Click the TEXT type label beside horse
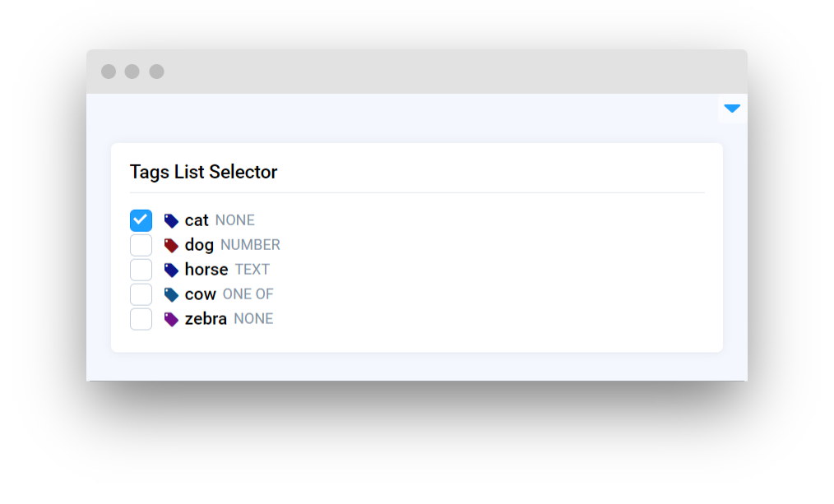Screen dimensions: 834x504 253,270
